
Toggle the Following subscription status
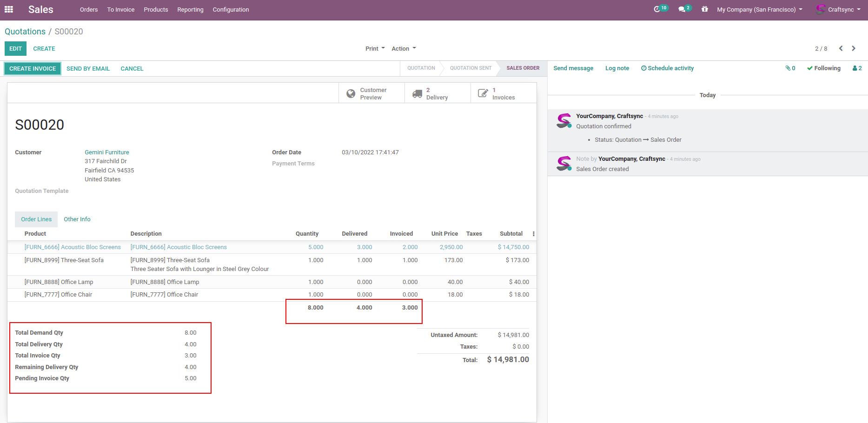(824, 68)
